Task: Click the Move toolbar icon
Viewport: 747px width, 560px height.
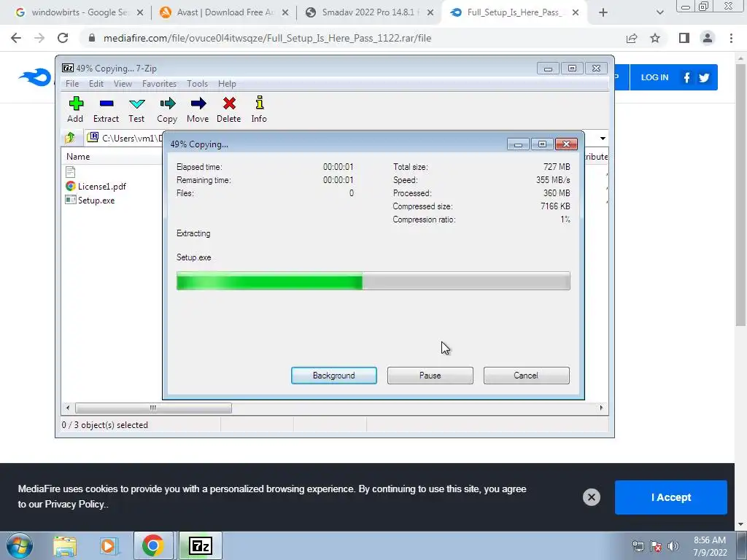Action: point(198,109)
